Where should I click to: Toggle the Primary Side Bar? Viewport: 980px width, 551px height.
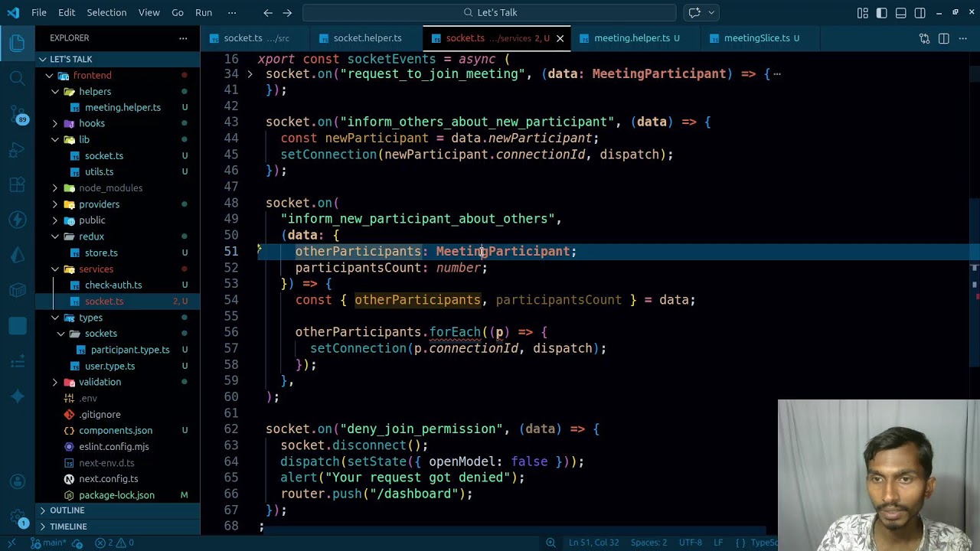pos(882,12)
